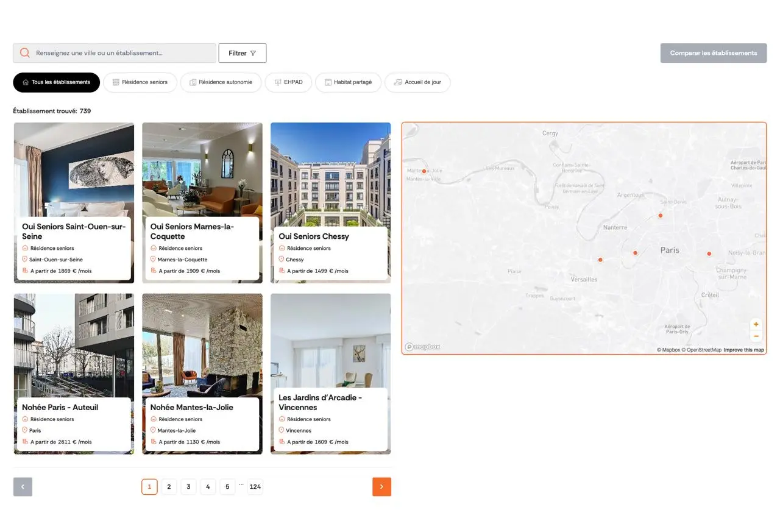Open the Filtrer options
The height and width of the screenshot is (532, 780).
(243, 53)
